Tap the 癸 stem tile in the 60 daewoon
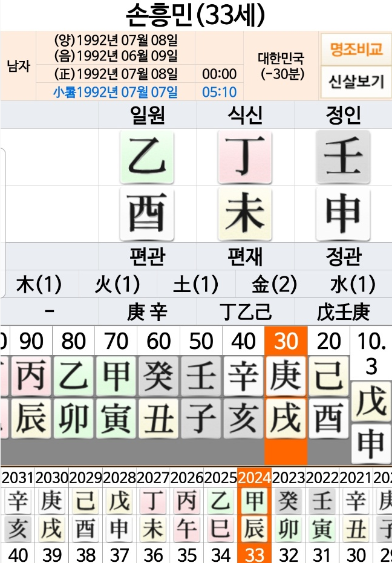 coord(158,376)
